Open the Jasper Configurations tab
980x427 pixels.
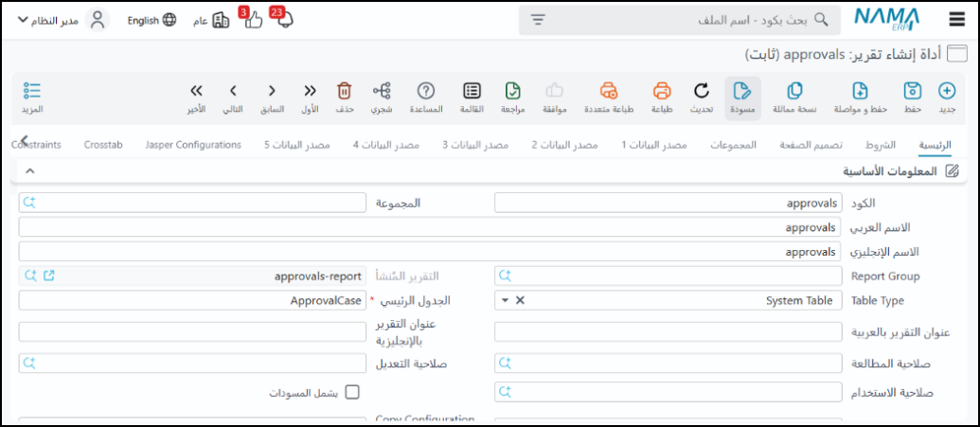coord(193,145)
